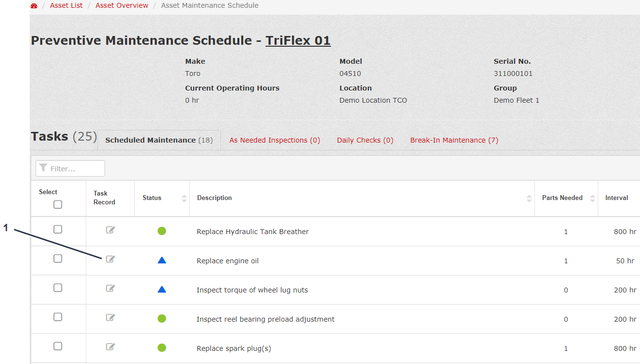Click blue triangle status for Replace engine oil
The width and height of the screenshot is (640, 364).
162,260
